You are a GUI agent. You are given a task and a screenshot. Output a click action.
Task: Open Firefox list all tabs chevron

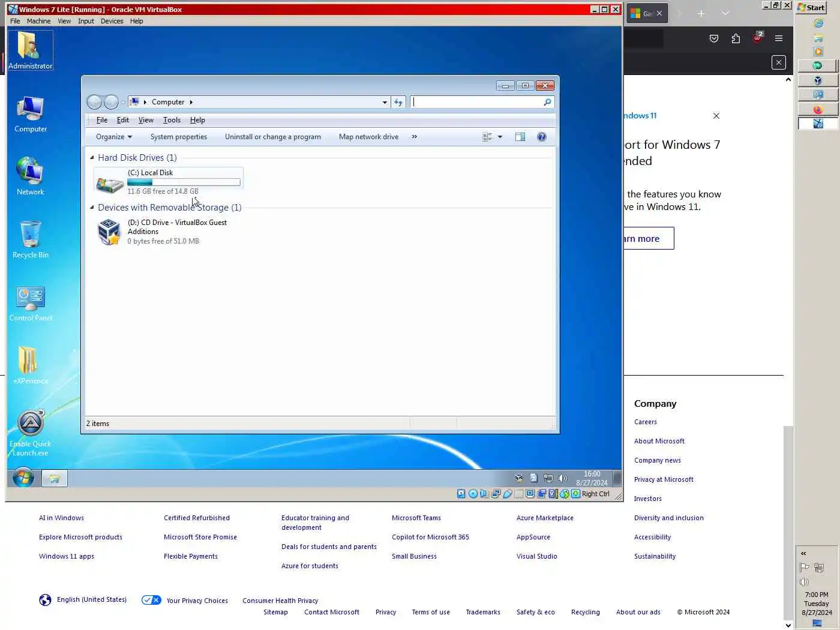725,13
